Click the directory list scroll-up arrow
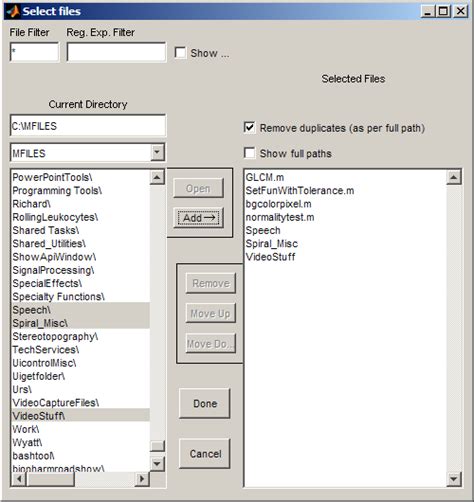This screenshot has width=474, height=502. pos(157,177)
